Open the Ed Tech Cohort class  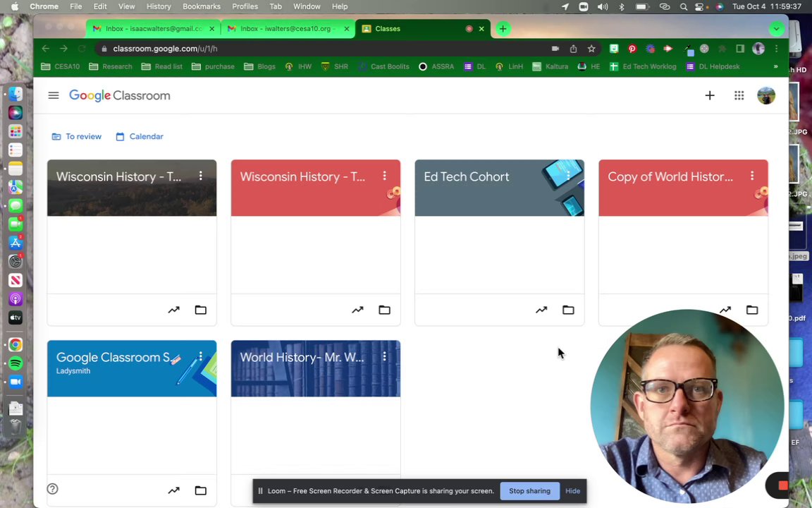pos(466,177)
